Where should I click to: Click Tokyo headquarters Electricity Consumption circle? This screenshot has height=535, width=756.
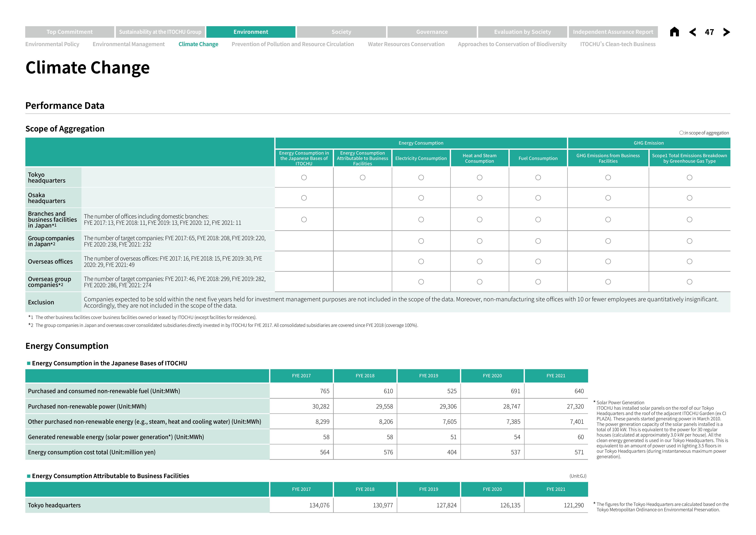pyautogui.click(x=421, y=178)
